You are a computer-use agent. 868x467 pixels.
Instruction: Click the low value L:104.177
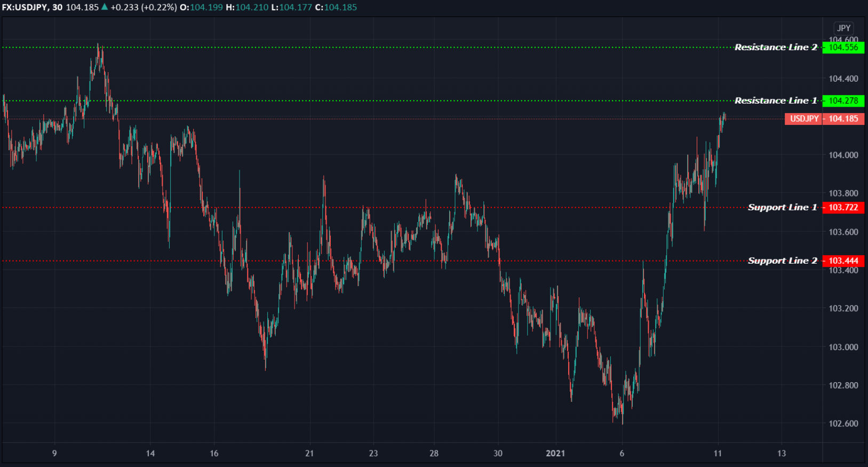[x=291, y=7]
